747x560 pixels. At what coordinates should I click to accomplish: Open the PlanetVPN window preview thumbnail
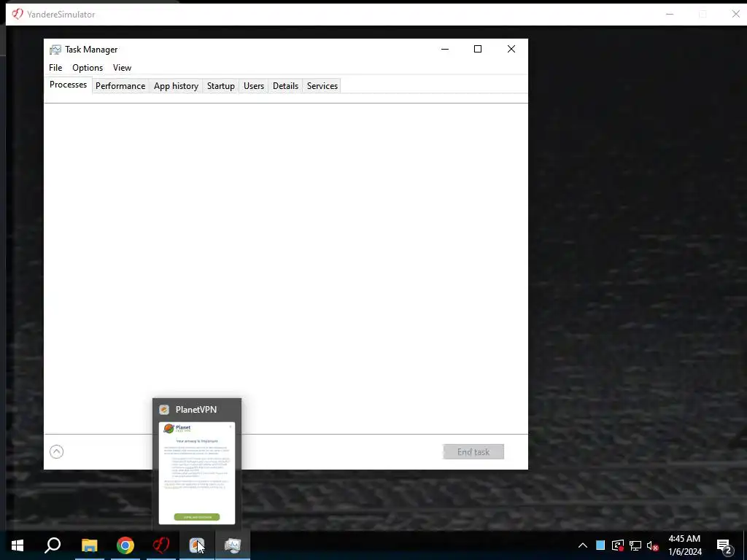click(x=197, y=472)
